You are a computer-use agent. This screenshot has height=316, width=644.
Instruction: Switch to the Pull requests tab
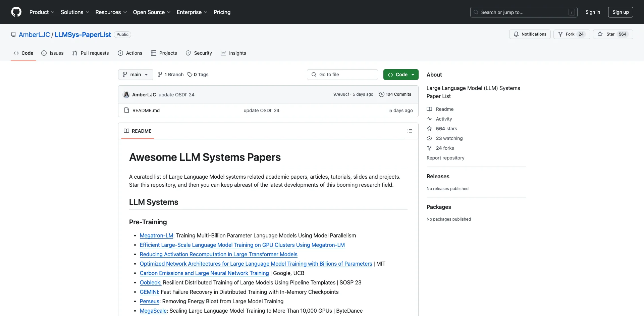pyautogui.click(x=91, y=53)
